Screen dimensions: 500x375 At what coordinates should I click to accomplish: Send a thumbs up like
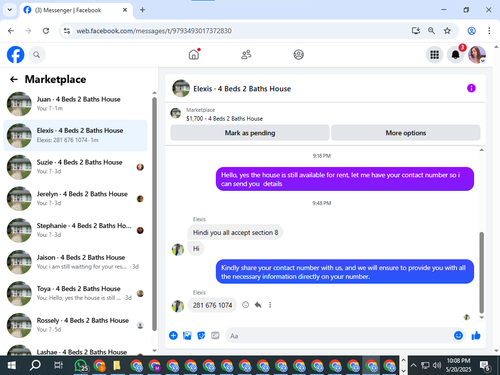(476, 335)
